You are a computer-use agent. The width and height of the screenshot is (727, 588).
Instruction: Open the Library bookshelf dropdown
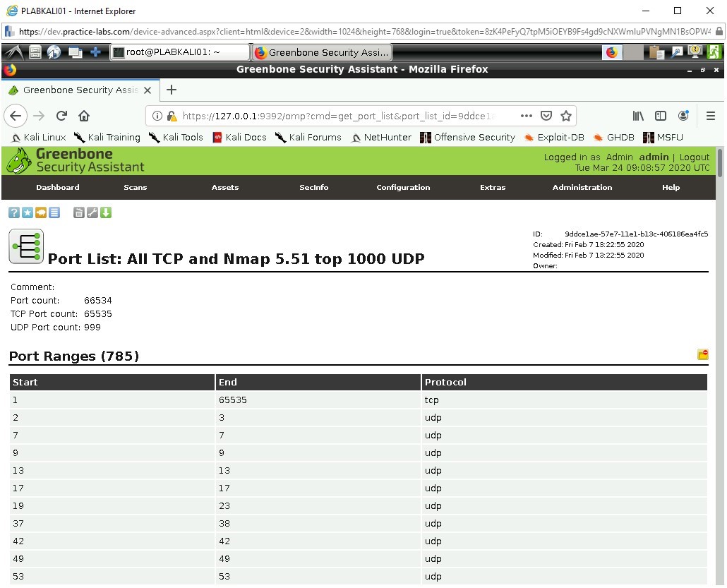point(638,116)
